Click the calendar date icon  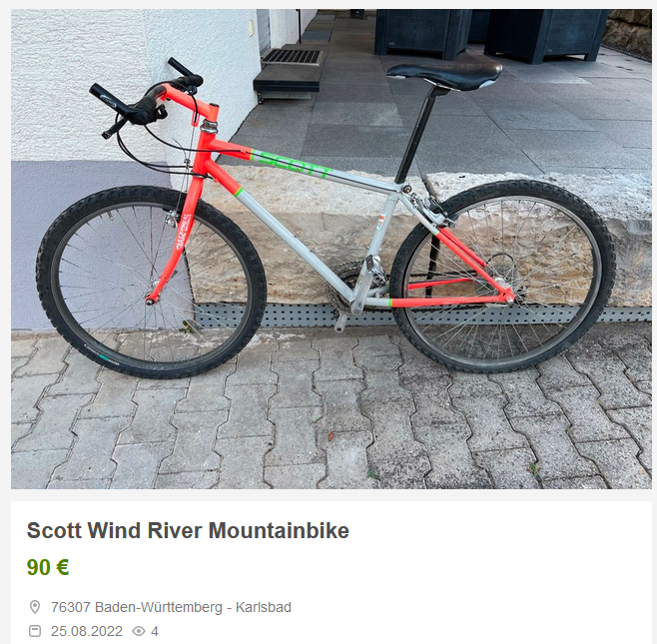[x=35, y=631]
